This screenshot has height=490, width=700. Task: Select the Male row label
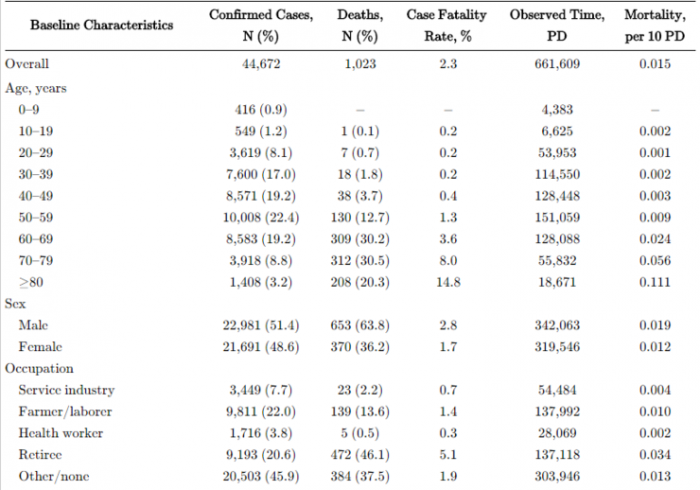click(33, 327)
